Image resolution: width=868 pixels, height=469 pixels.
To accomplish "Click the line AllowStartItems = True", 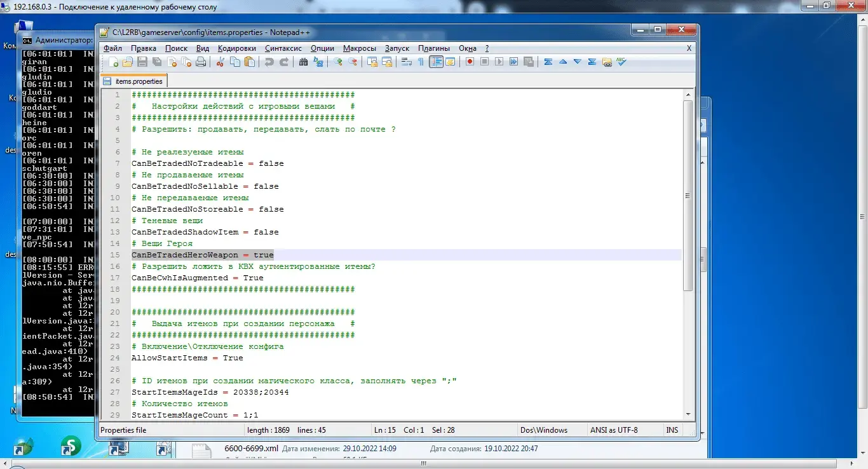I will click(187, 358).
